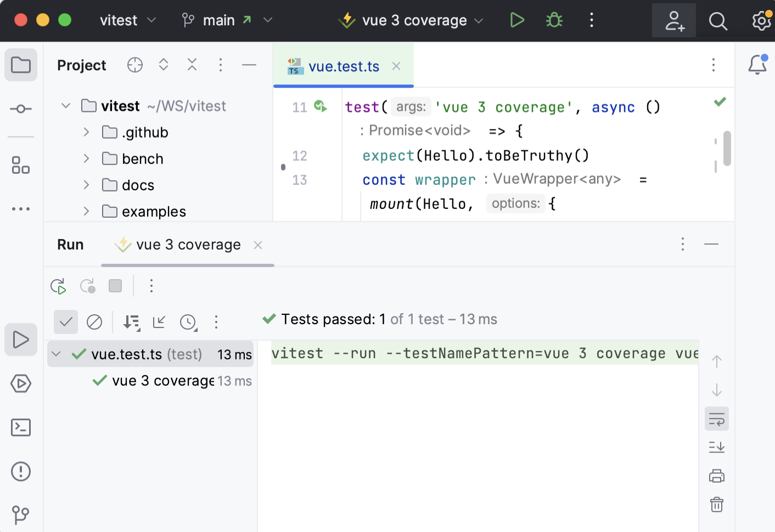Hide the Project panel
775x532 pixels.
tap(249, 65)
